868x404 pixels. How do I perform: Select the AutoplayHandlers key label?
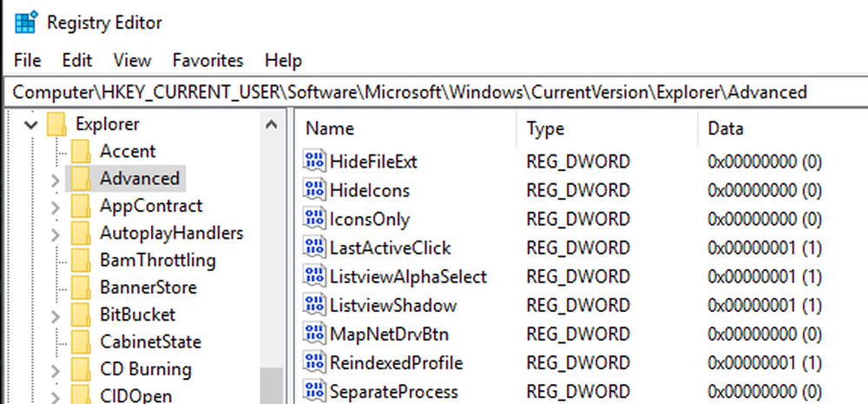(172, 233)
